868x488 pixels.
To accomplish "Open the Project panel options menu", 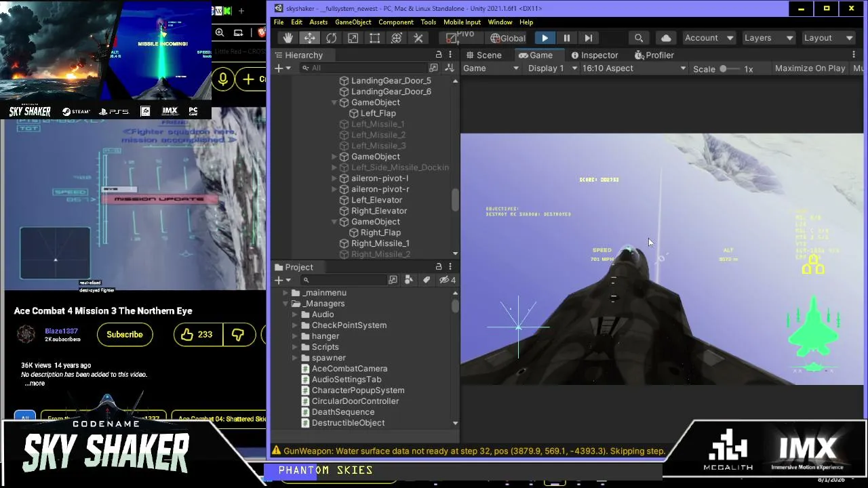I will click(x=450, y=267).
